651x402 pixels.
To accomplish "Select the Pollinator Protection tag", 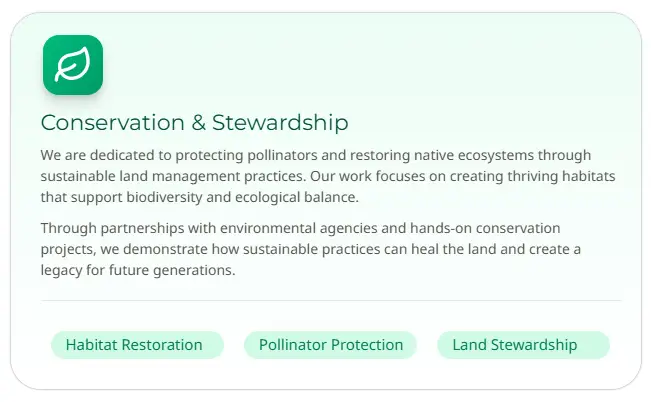I will point(331,345).
